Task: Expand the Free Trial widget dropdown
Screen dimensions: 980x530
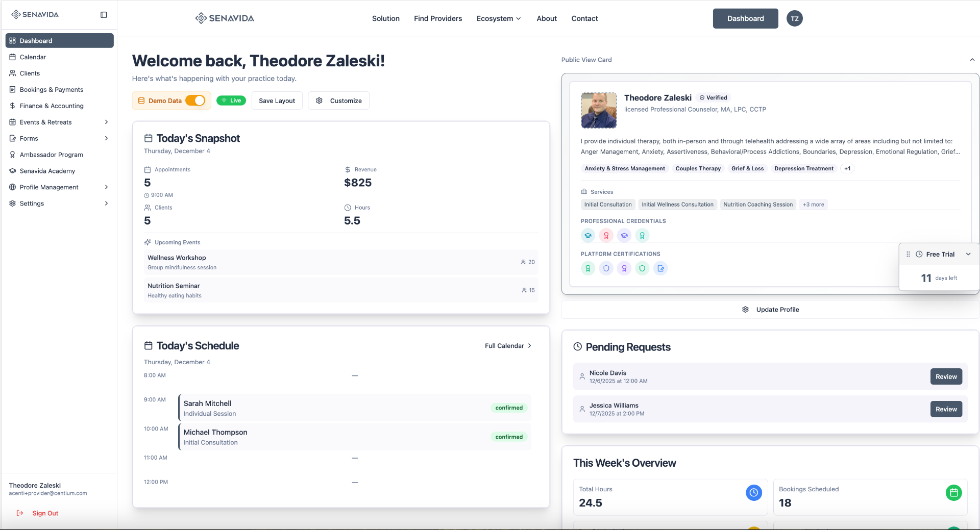Action: pos(968,254)
